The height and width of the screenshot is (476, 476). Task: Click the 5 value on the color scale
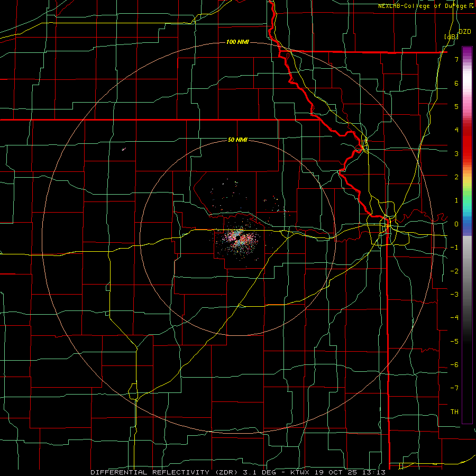click(456, 106)
